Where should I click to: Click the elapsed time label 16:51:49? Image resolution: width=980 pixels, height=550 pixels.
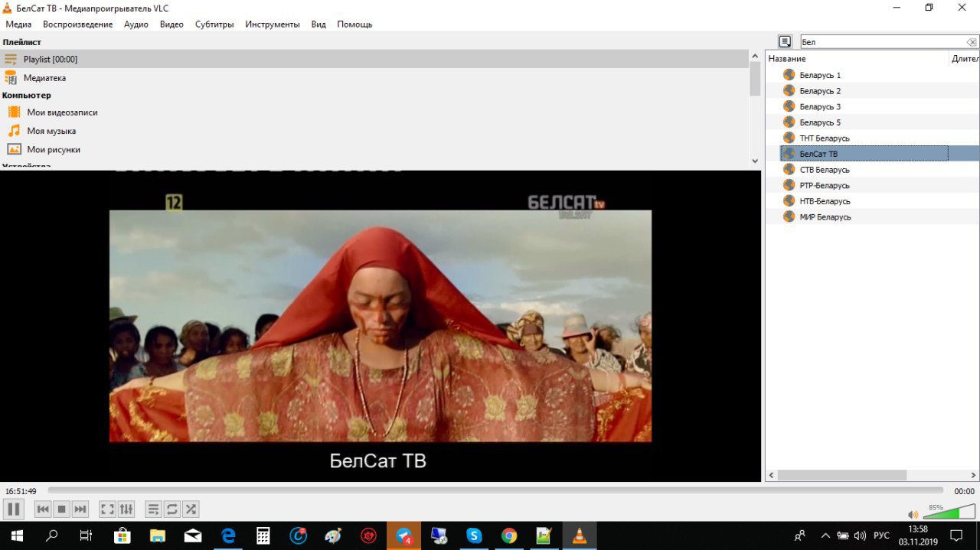tap(21, 491)
